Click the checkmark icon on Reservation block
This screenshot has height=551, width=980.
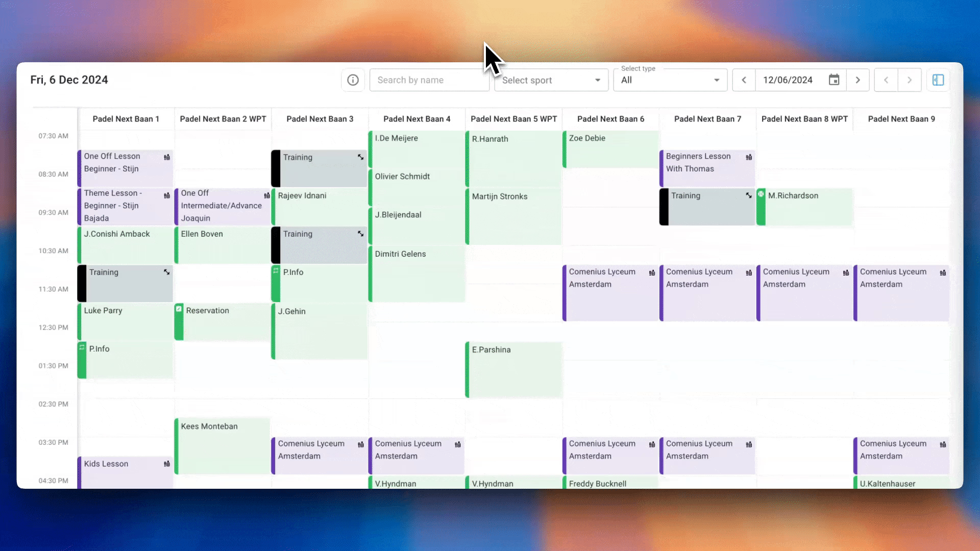[x=179, y=309]
